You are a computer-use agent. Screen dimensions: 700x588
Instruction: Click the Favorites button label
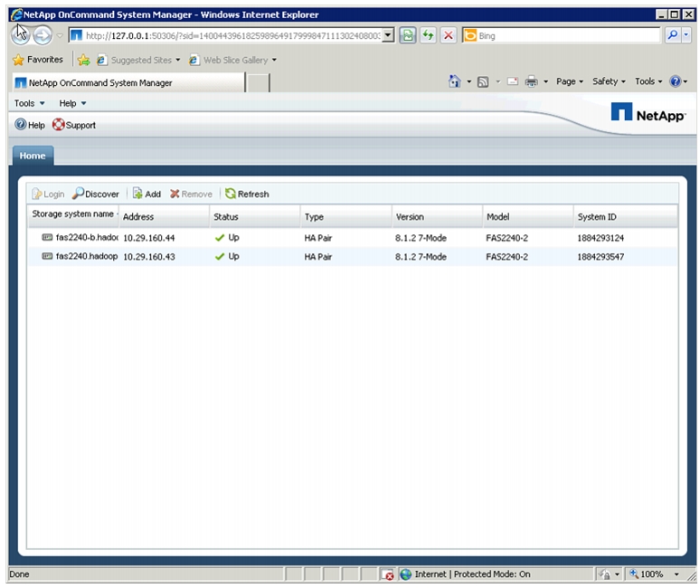click(44, 60)
